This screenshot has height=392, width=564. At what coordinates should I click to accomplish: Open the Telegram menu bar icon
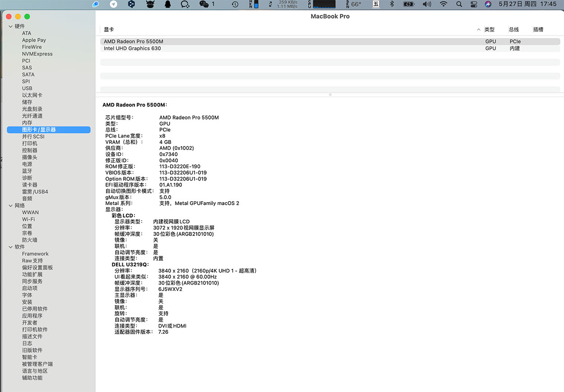[114, 4]
